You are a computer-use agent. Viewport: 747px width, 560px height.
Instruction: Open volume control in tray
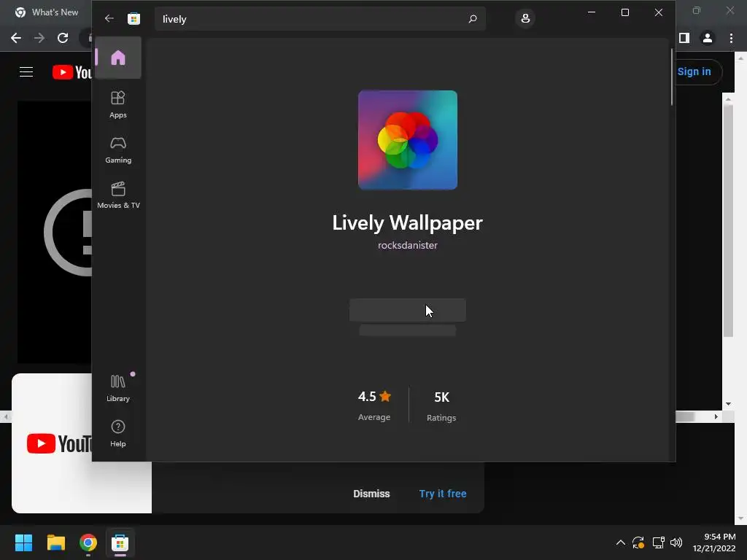[x=676, y=542]
